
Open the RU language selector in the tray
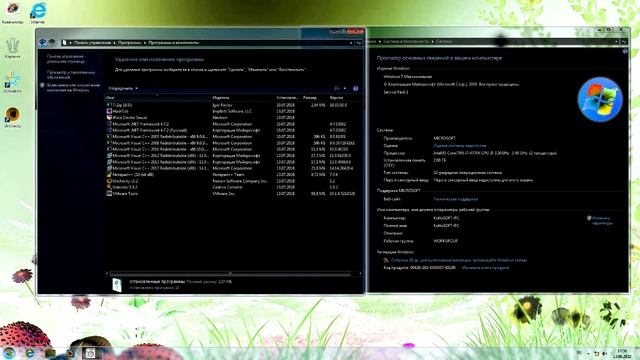pyautogui.click(x=579, y=353)
